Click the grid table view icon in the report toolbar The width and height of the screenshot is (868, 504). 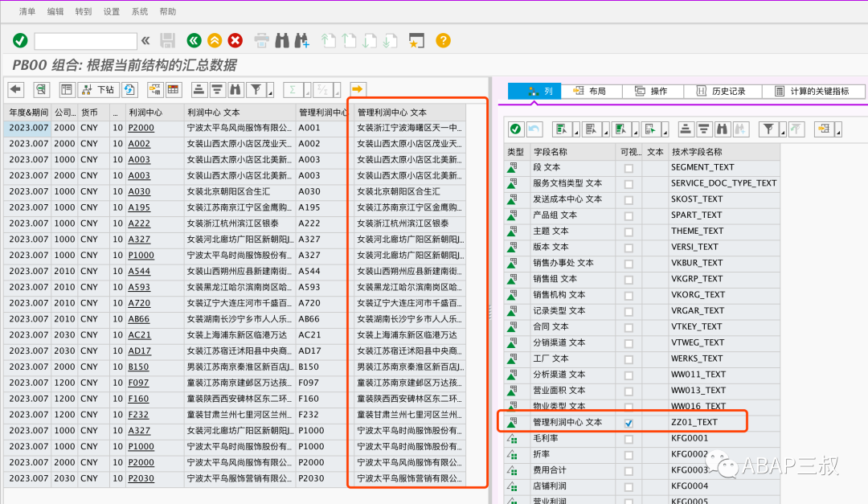174,89
